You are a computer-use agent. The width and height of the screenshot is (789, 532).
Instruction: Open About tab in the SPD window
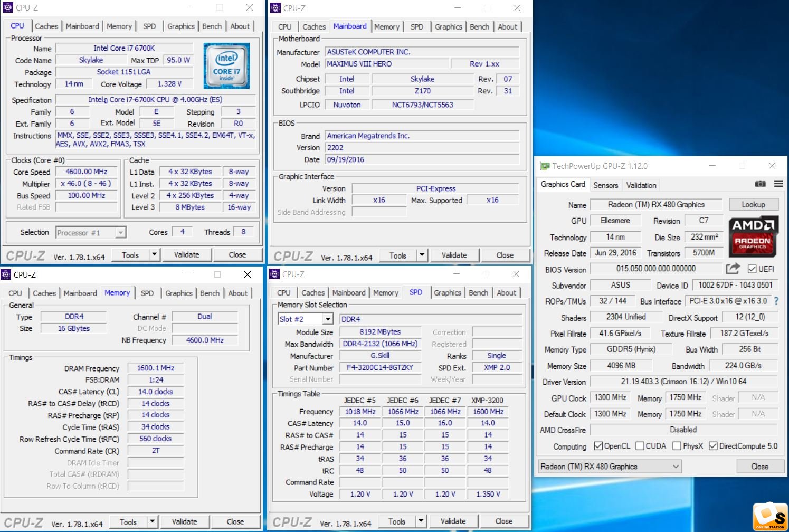click(x=506, y=292)
